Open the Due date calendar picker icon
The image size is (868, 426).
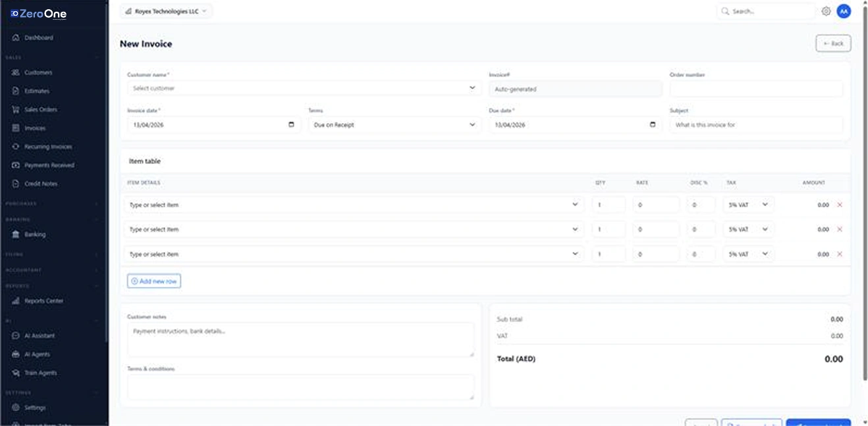[x=653, y=124]
